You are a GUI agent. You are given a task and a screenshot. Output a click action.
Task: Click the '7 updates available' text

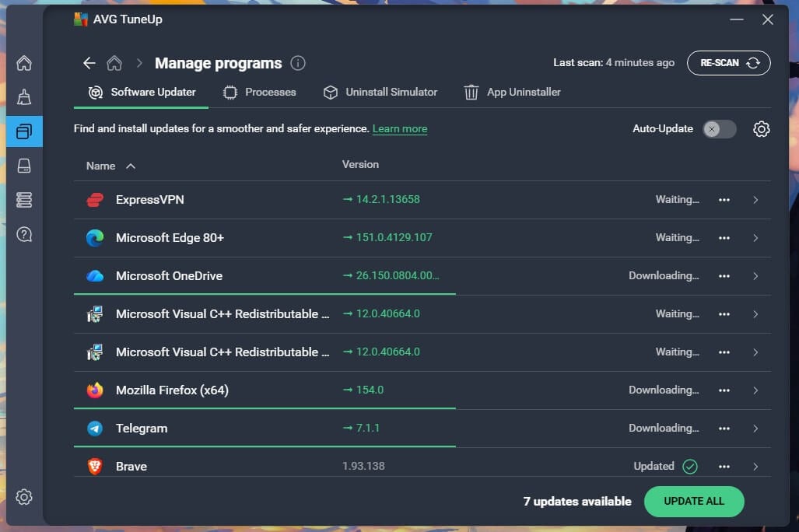click(x=577, y=502)
